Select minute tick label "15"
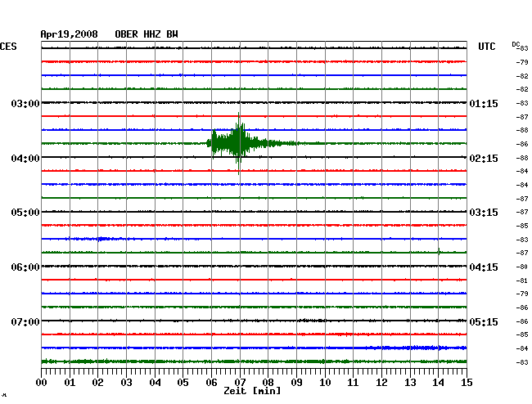 pos(467,382)
